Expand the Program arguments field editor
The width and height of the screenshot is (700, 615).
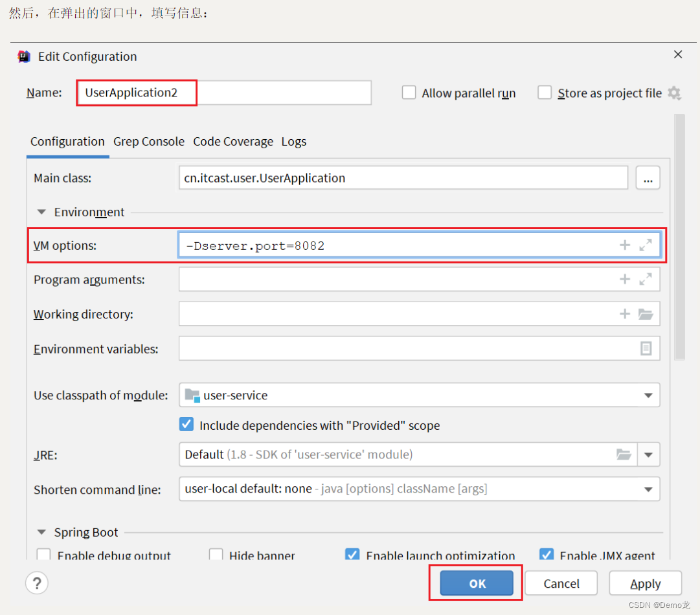coord(646,280)
